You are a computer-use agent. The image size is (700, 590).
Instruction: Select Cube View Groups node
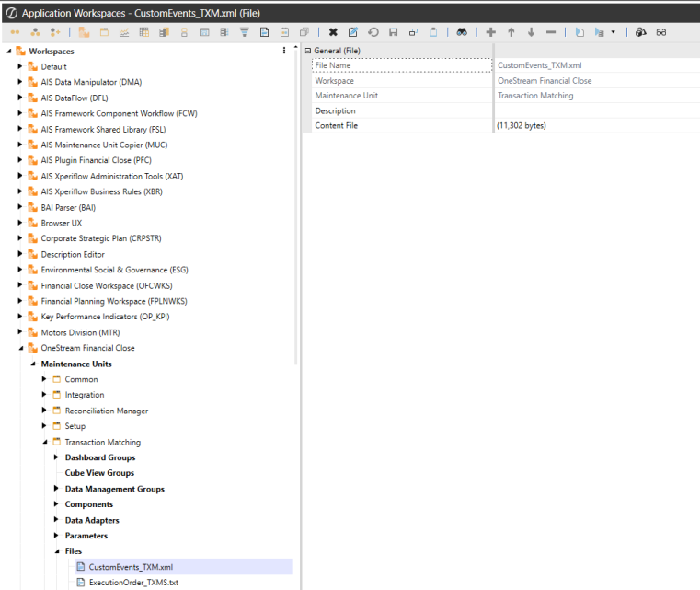(x=99, y=473)
